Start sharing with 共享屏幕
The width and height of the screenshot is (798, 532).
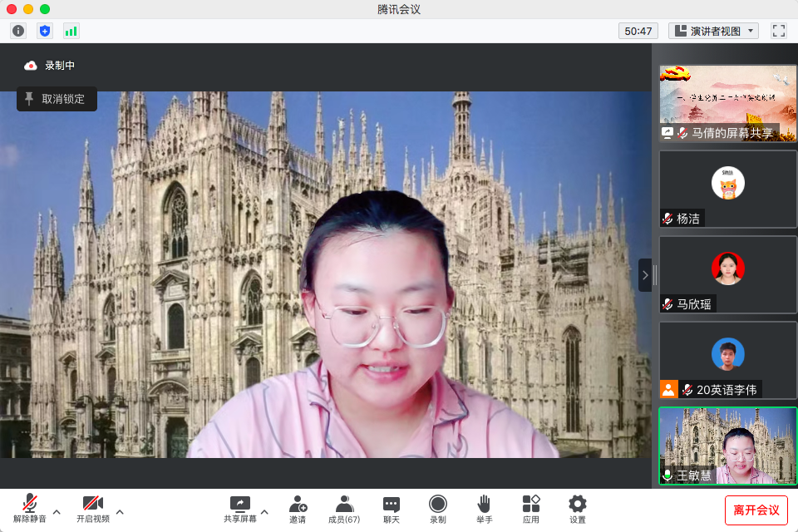240,508
